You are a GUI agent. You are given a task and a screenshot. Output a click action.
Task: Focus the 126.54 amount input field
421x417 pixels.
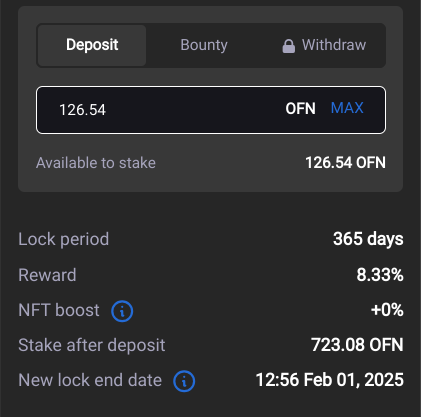click(x=211, y=110)
